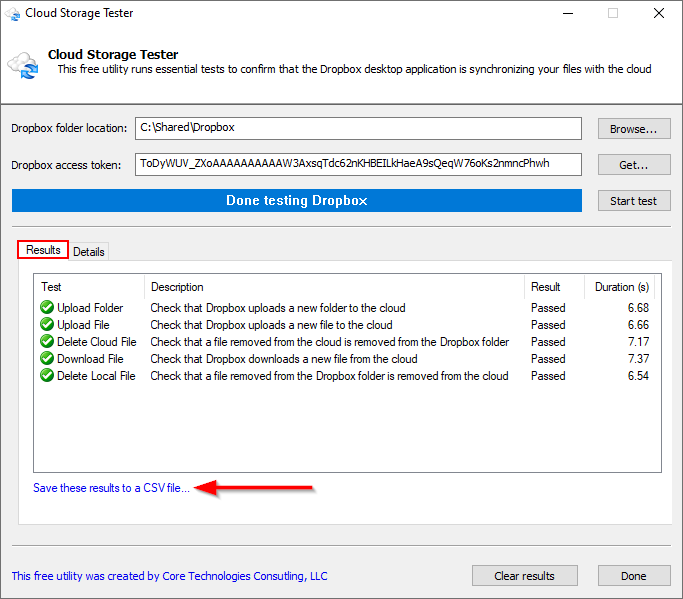
Task: Click the Test column header
Action: click(89, 287)
